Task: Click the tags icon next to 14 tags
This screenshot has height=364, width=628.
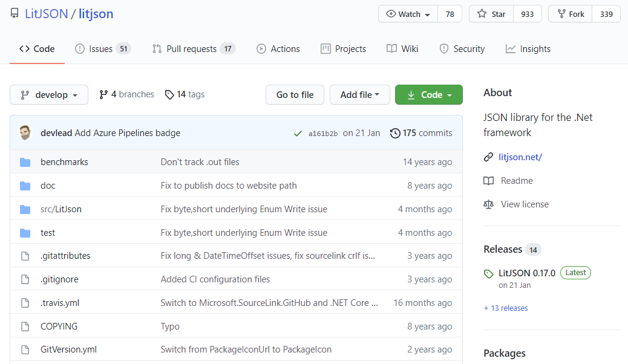Action: pyautogui.click(x=169, y=94)
